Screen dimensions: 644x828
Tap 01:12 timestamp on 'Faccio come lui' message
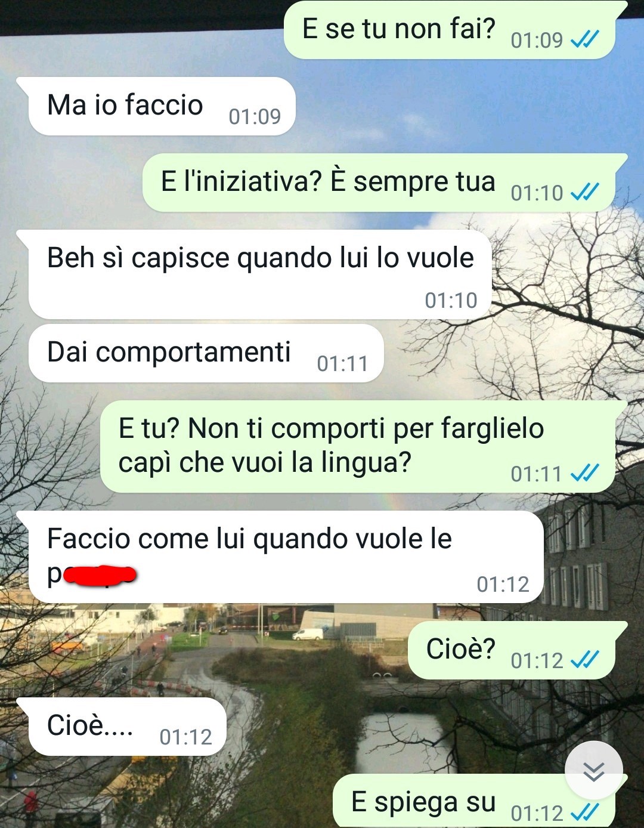tap(503, 584)
